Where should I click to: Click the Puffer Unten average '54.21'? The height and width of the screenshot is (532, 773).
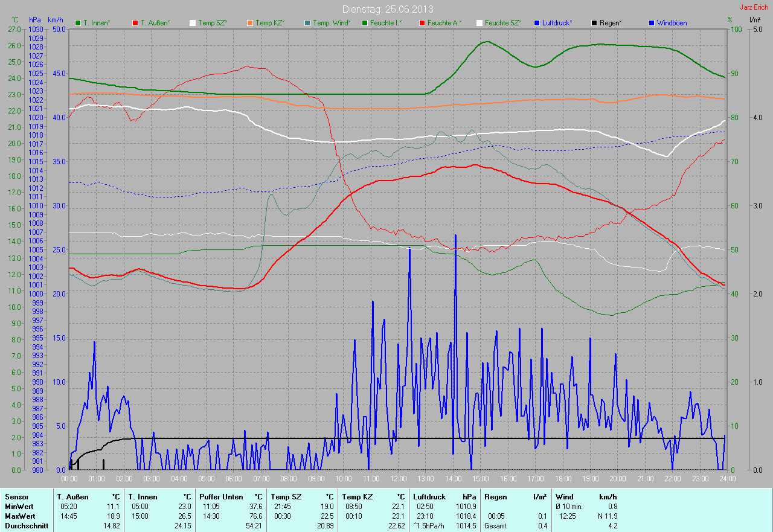click(x=254, y=525)
